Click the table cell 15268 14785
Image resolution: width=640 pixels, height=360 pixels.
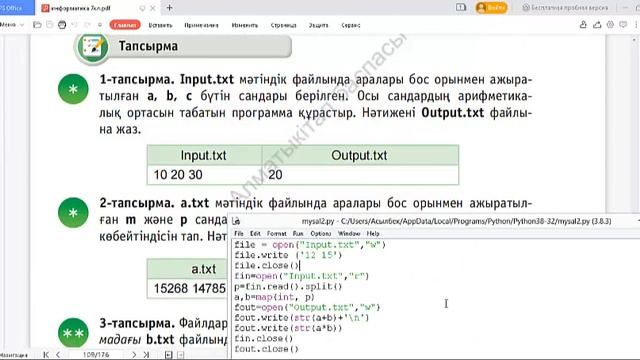point(188,289)
